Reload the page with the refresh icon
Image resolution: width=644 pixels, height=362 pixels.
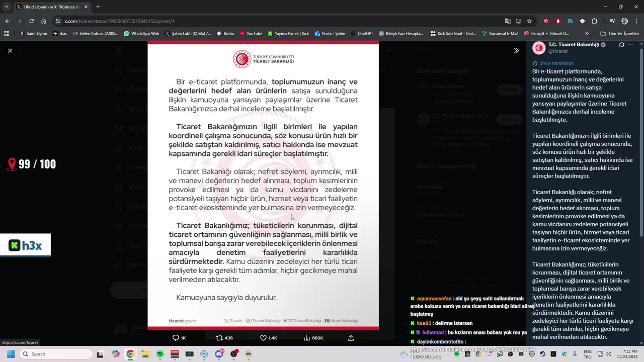pos(31,21)
